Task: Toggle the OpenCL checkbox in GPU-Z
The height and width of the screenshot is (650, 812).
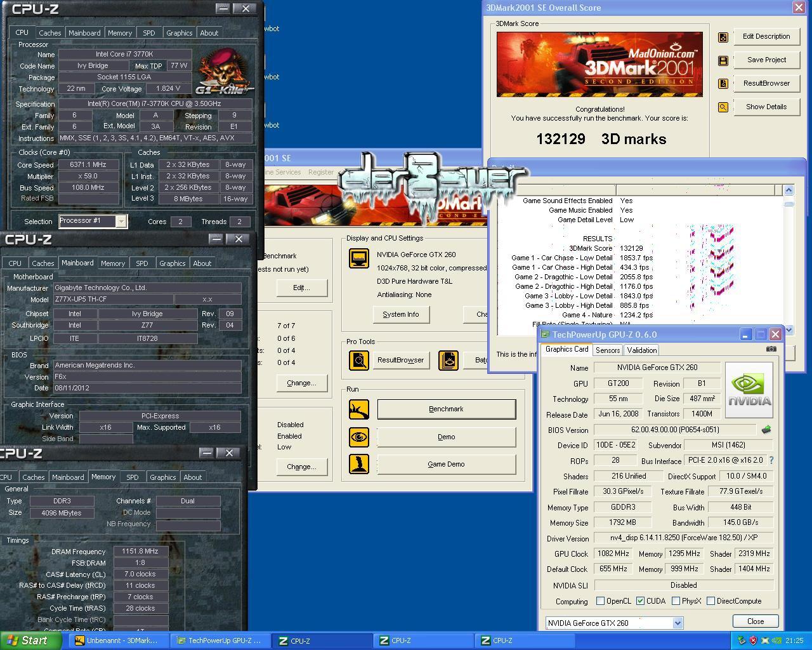Action: point(600,601)
